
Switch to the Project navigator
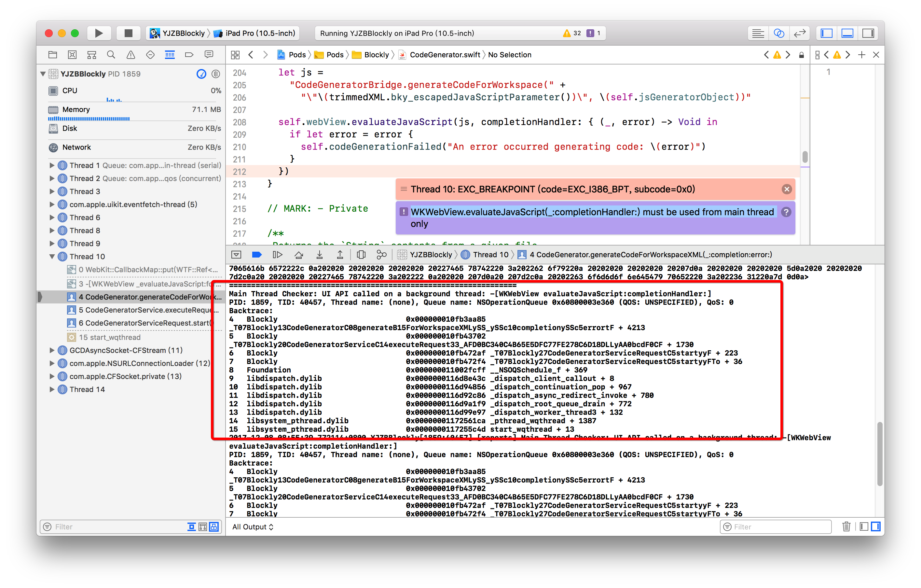53,54
